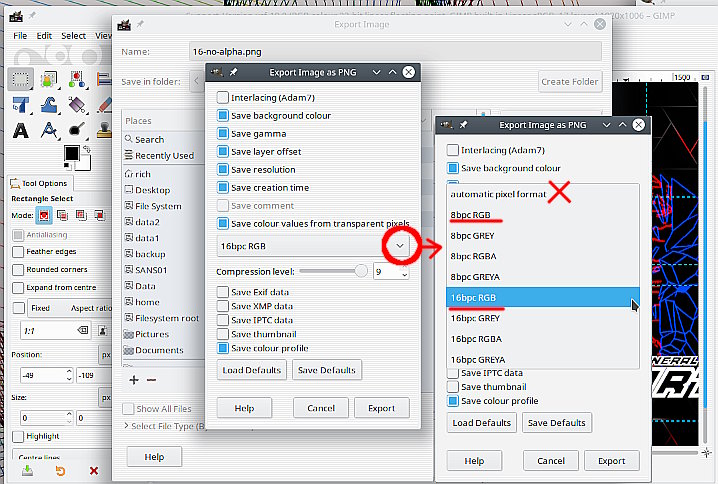
Task: Restore tool preset orange arrow icon
Action: point(60,470)
